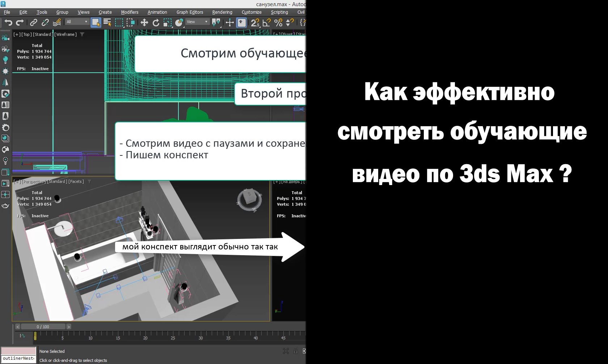Viewport: 608px width, 364px height.
Task: Click the time slider showing 0 / 100
Action: (x=43, y=327)
